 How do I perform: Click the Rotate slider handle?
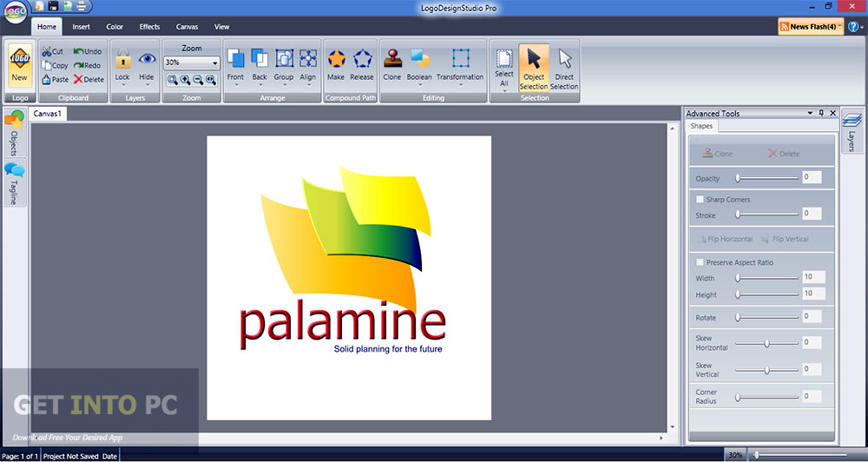737,318
